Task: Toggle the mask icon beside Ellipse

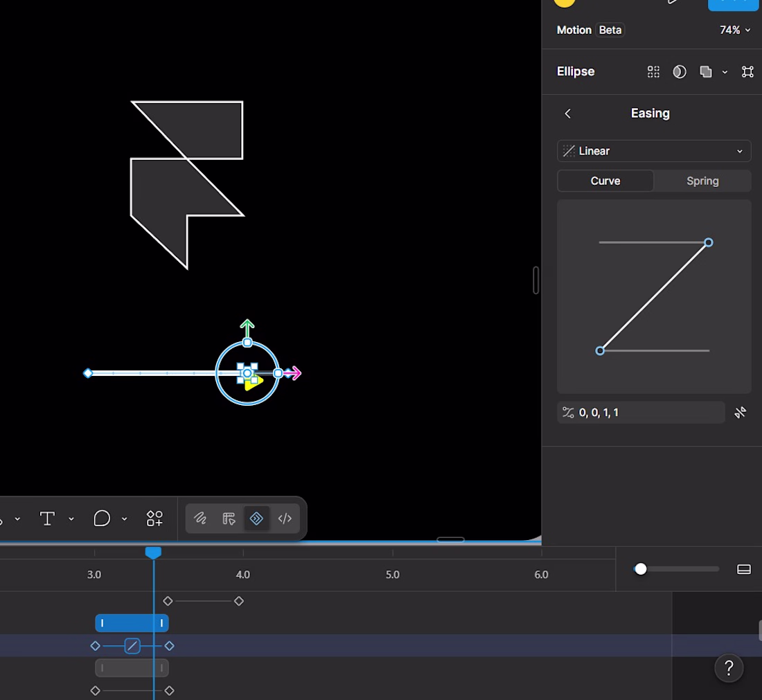Action: pos(680,72)
